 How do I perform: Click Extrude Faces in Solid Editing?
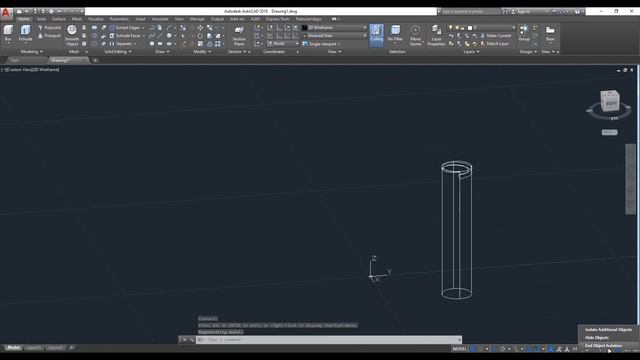126,36
